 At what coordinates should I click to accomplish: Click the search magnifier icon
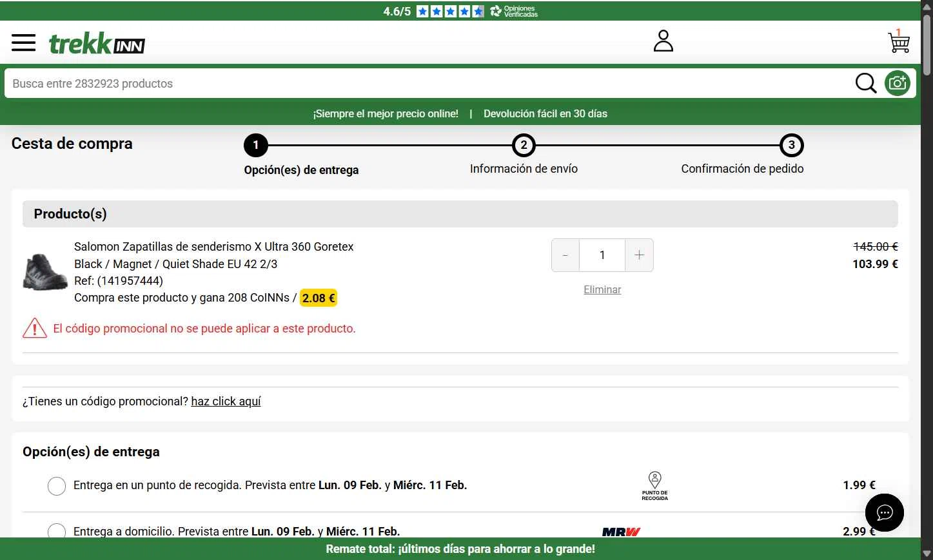point(865,83)
